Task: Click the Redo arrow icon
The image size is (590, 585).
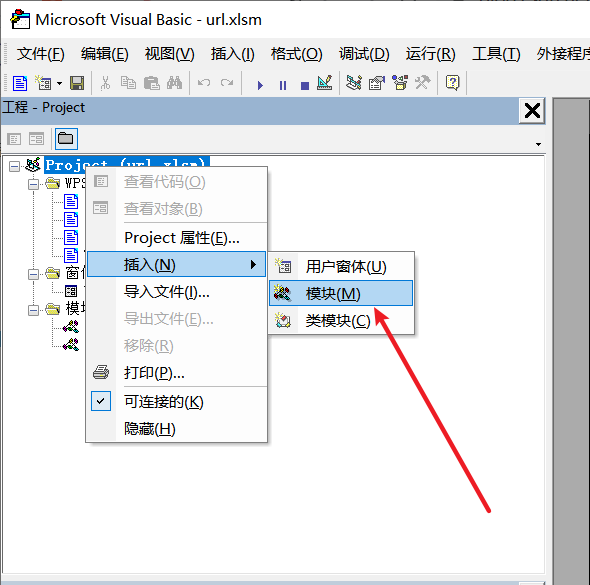Action: (227, 83)
